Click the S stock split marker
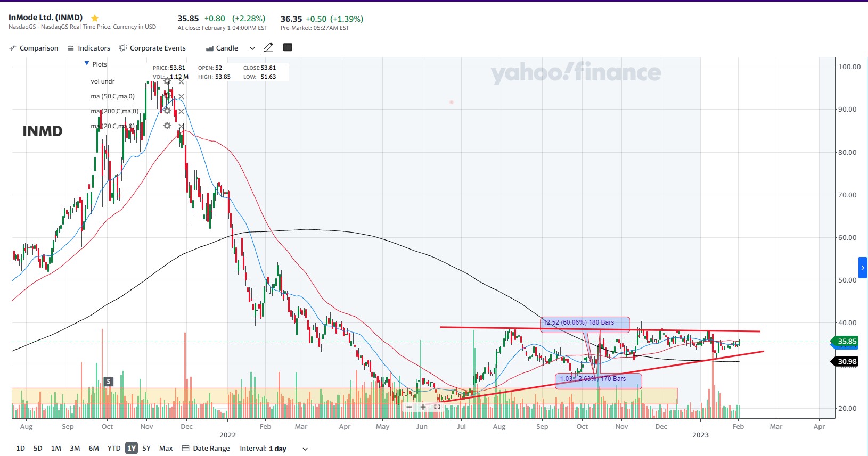The image size is (868, 456). coord(109,381)
